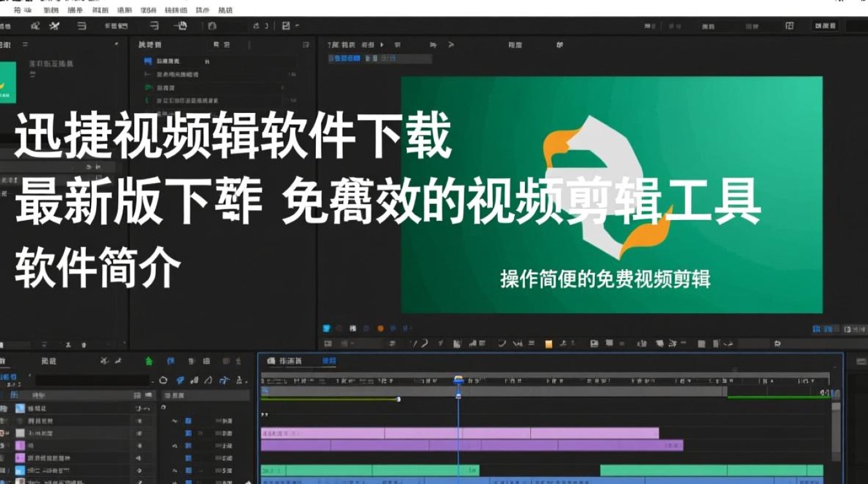Viewport: 868px width, 484px height.
Task: Switch to the timeline sequence tab
Action: [x=329, y=362]
